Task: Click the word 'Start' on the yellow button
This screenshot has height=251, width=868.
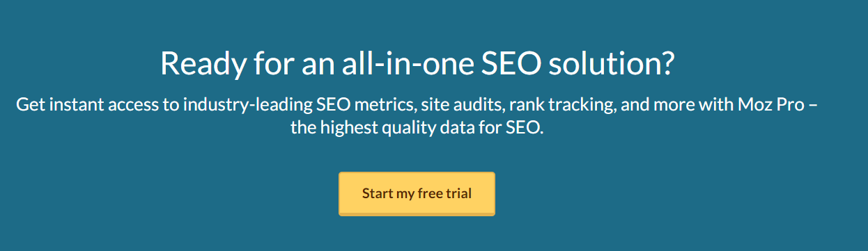Action: [x=378, y=194]
